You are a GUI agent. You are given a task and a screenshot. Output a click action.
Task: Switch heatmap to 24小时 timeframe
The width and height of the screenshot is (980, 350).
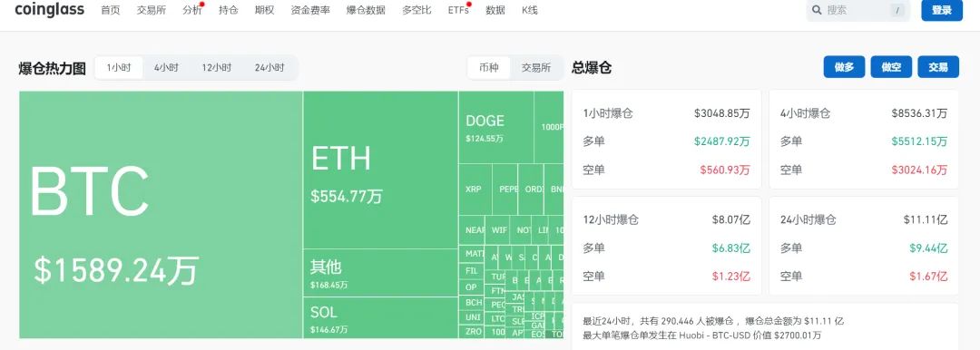coord(269,67)
